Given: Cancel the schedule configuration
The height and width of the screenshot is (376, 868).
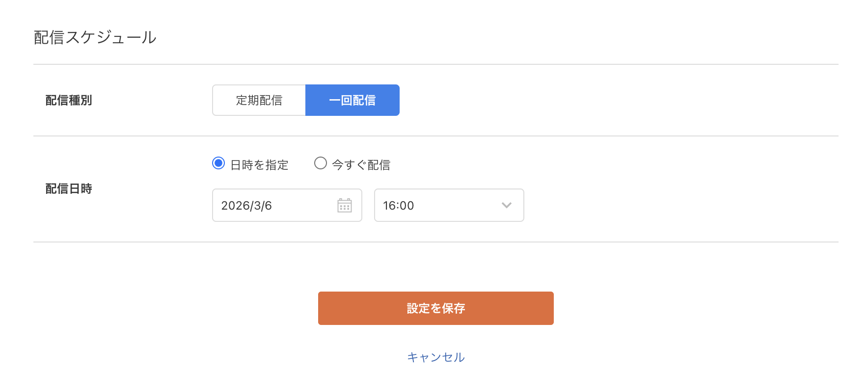Looking at the screenshot, I should pyautogui.click(x=435, y=357).
